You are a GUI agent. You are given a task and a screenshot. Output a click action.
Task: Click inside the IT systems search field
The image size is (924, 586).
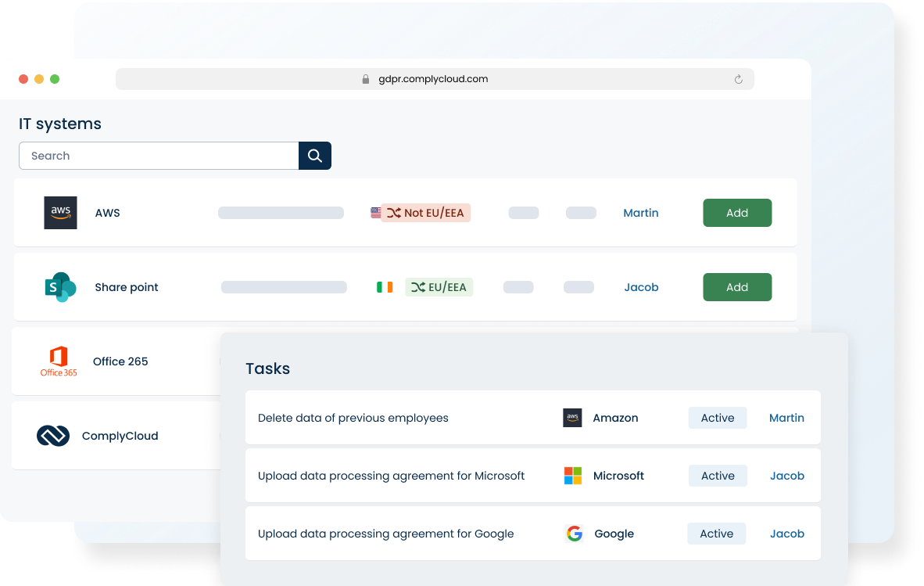pyautogui.click(x=156, y=155)
